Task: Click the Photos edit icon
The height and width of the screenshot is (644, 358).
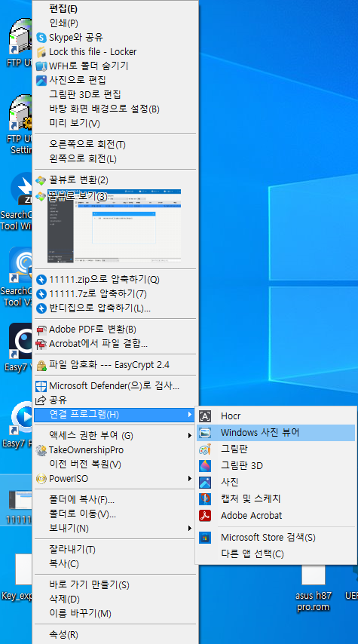Action: (x=41, y=80)
